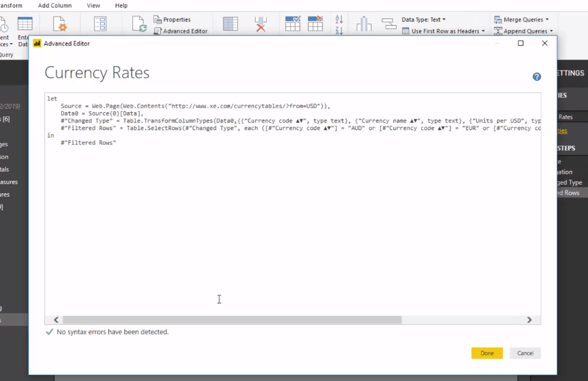Open the Help ribbon tab
The width and height of the screenshot is (588, 381).
(x=121, y=5)
